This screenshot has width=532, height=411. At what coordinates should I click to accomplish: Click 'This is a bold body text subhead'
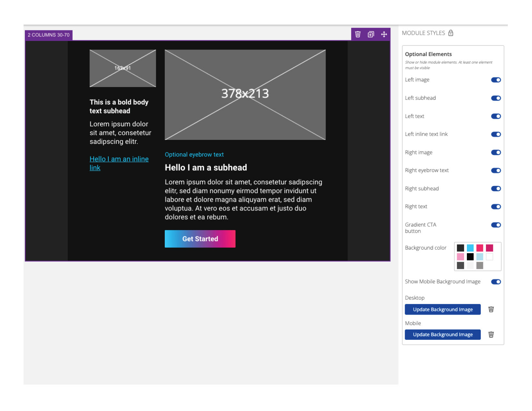pos(119,106)
